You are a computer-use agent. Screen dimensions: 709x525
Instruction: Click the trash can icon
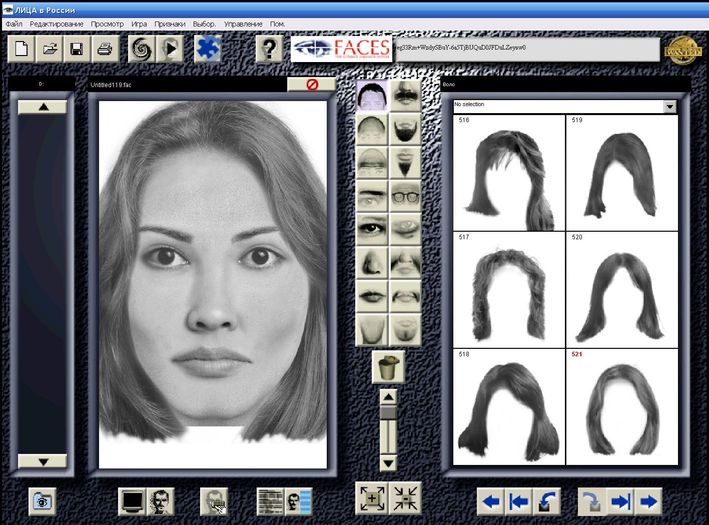(x=388, y=367)
